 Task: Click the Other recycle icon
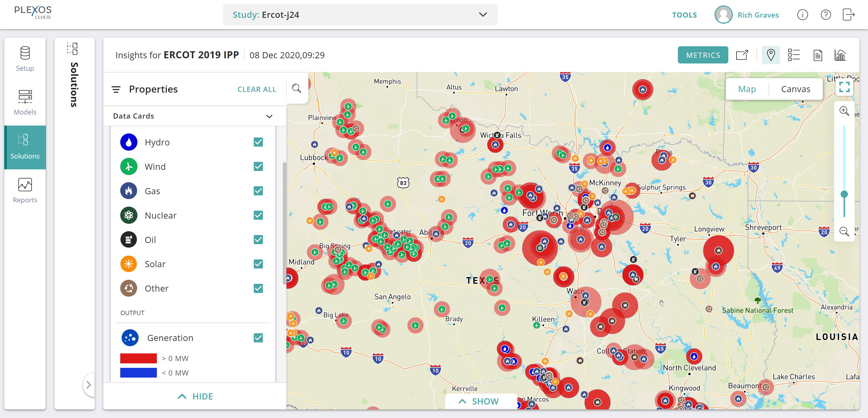(129, 288)
